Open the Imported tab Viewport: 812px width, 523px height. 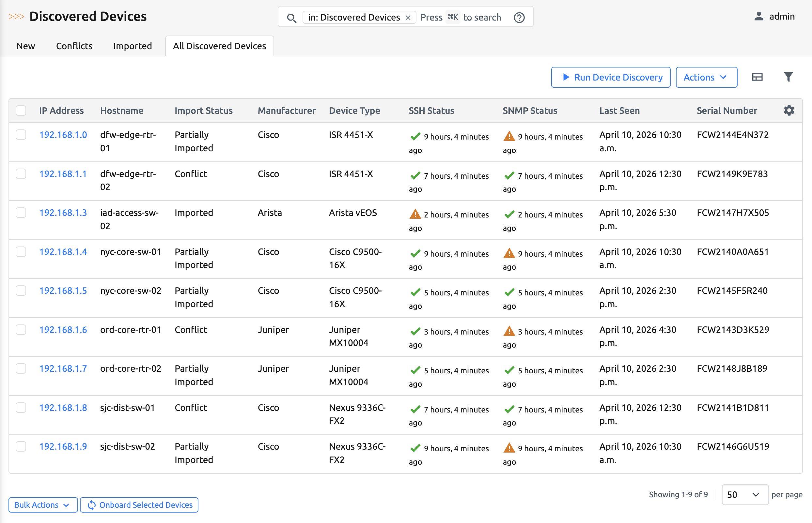pos(133,46)
